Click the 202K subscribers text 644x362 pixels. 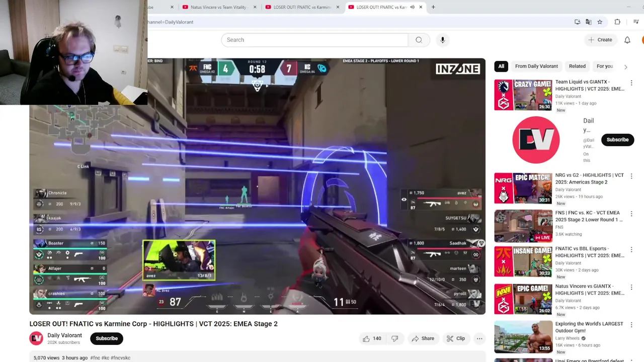click(63, 342)
